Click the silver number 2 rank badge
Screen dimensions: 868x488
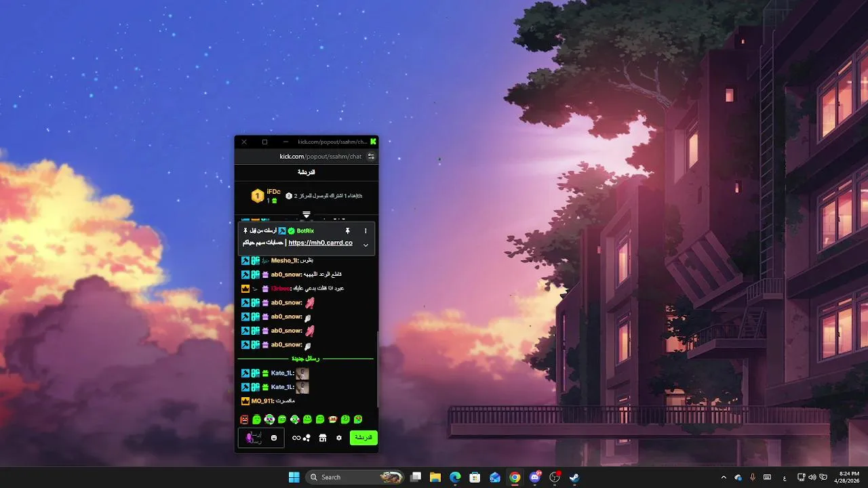coord(289,196)
